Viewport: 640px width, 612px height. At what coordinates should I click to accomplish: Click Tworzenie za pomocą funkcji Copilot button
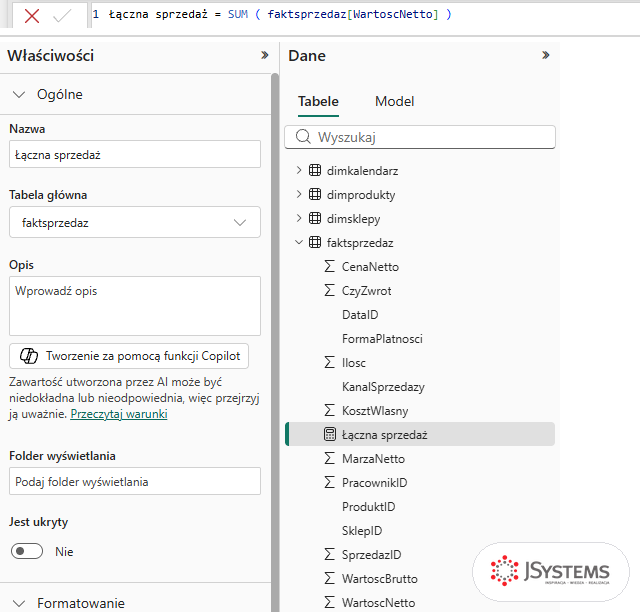[x=129, y=356]
